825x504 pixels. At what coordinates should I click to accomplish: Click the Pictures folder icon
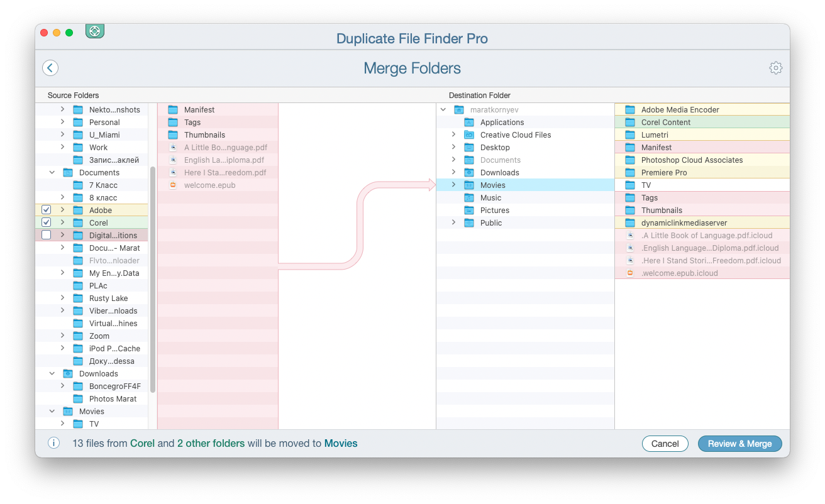(469, 210)
